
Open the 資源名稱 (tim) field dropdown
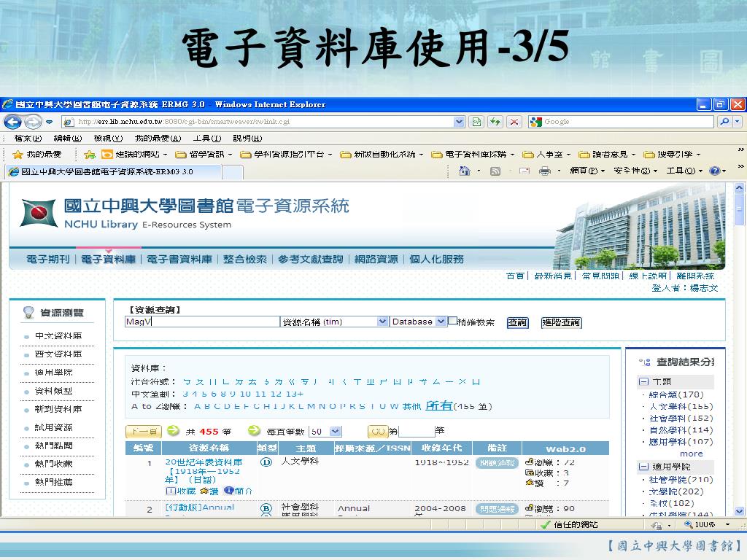point(382,322)
